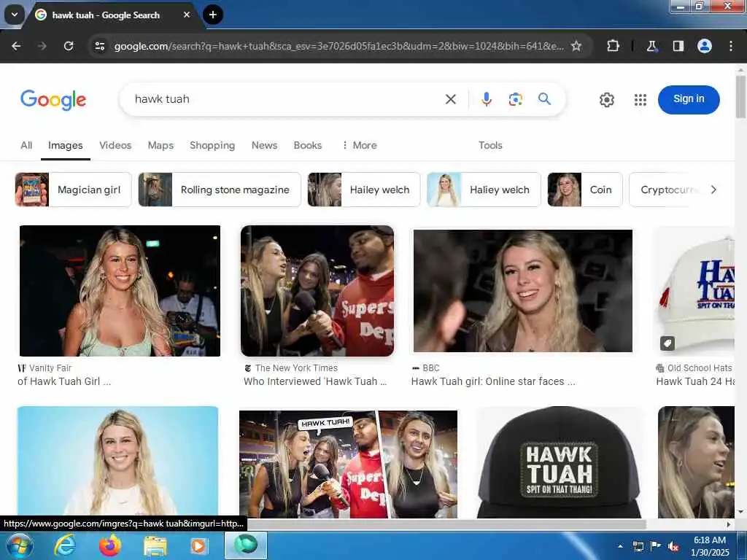Switch to the Videos tab
Viewport: 747px width, 560px height.
(x=115, y=145)
